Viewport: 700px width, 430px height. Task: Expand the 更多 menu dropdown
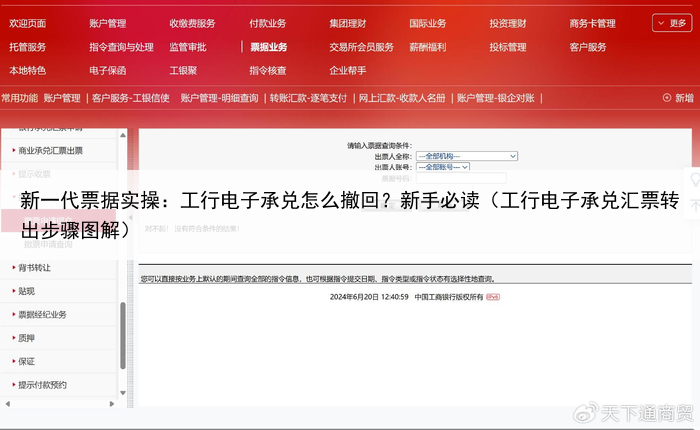pos(671,22)
